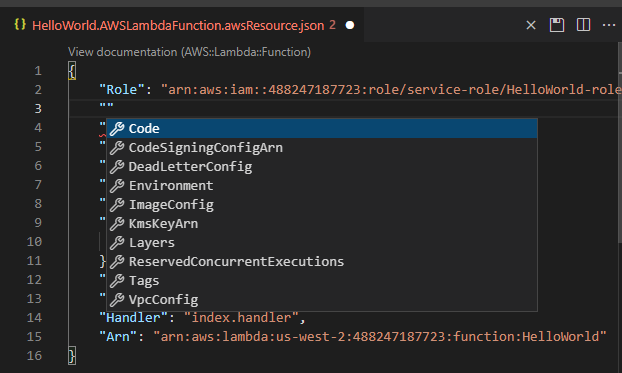622x373 pixels.
Task: Switch to HelloWorld.AWSLambdaFunction.awsResource.json tab
Action: click(x=178, y=25)
